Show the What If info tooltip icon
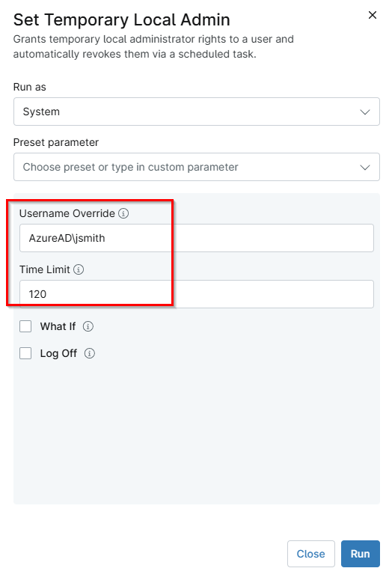Screen dimensions: 392x580 click(x=88, y=326)
